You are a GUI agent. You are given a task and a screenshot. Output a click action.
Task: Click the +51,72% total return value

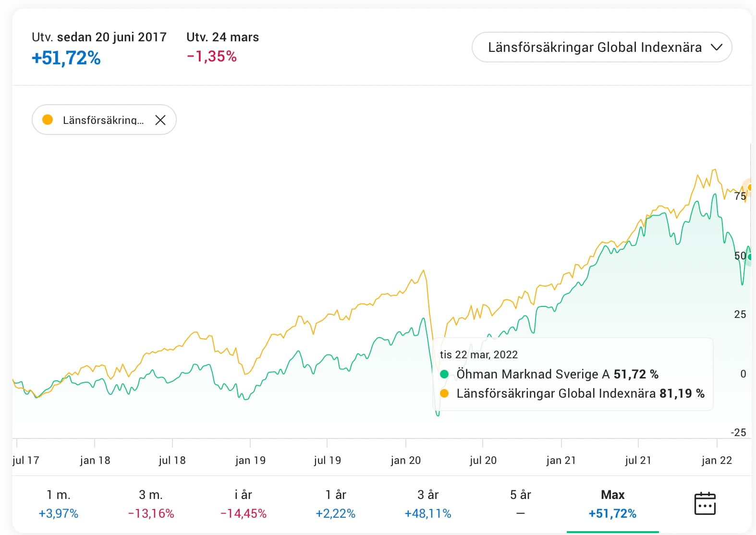point(66,58)
